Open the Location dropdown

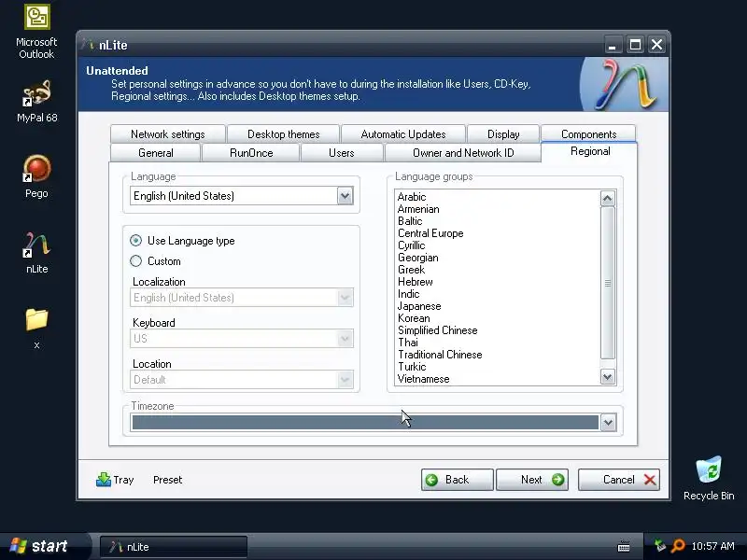click(x=345, y=380)
